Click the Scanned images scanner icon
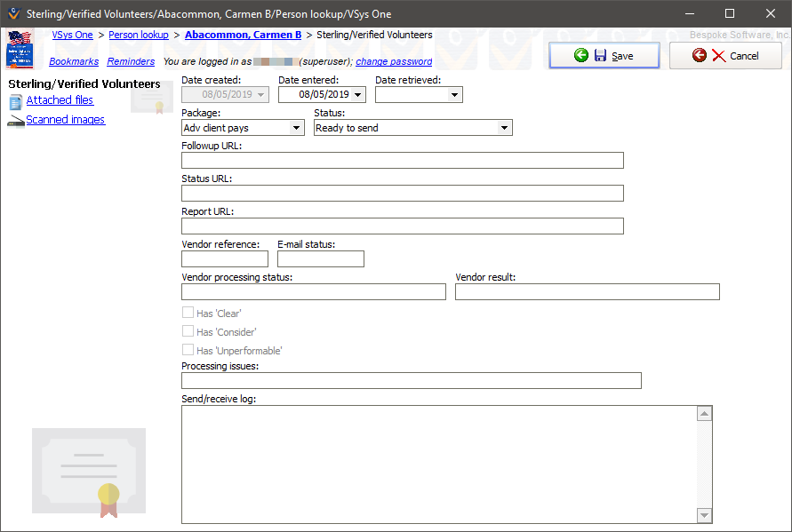 click(x=15, y=121)
